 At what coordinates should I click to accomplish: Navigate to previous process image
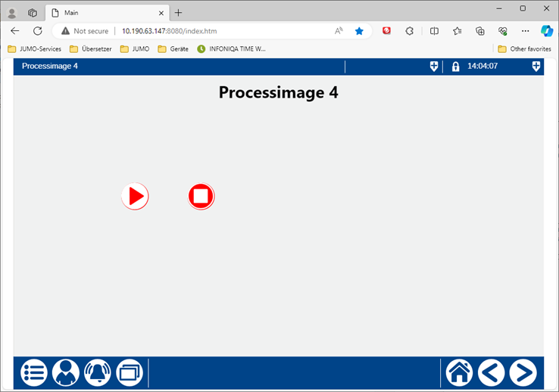coord(491,372)
